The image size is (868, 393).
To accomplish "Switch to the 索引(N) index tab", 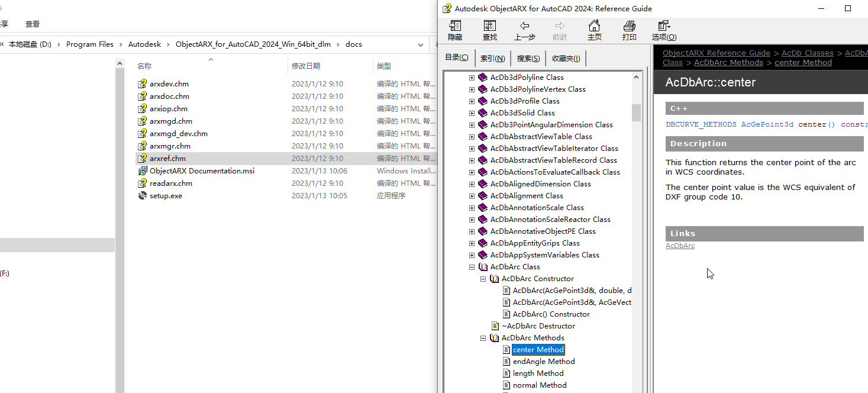I will (492, 58).
